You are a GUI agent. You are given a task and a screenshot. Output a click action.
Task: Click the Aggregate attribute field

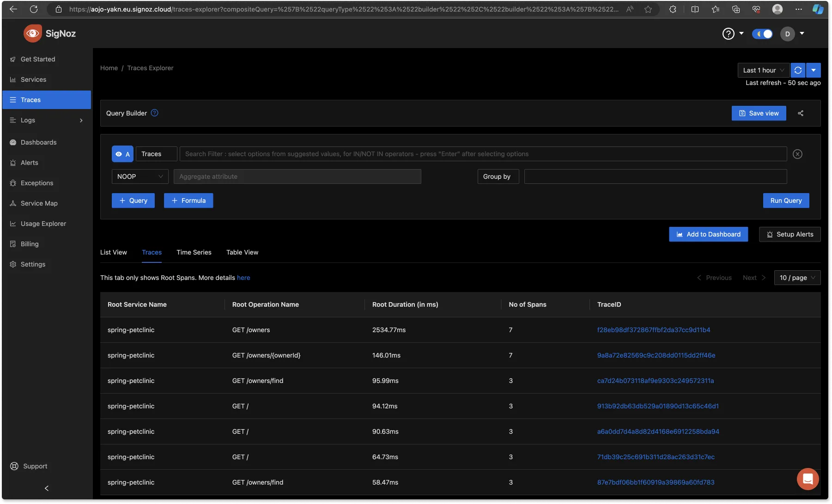pyautogui.click(x=297, y=176)
